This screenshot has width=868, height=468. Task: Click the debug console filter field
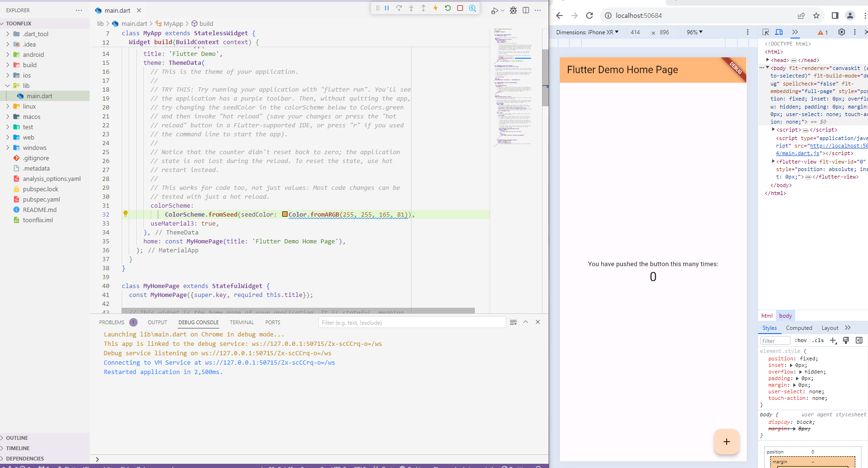[x=412, y=322]
